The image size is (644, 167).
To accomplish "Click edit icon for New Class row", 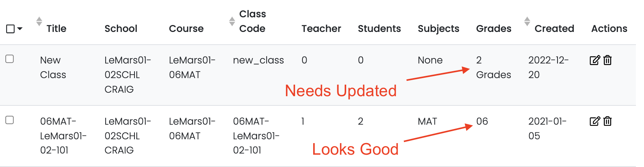I will click(594, 60).
